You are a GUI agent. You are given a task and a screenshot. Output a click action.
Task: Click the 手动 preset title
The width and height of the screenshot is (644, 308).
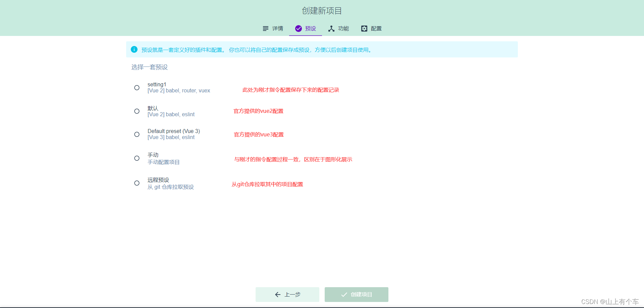coord(153,155)
